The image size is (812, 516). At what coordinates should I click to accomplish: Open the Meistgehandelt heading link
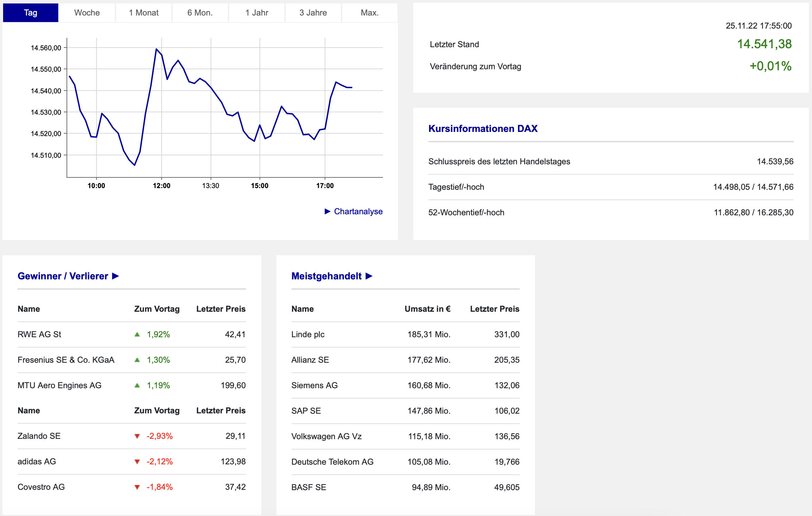click(326, 276)
